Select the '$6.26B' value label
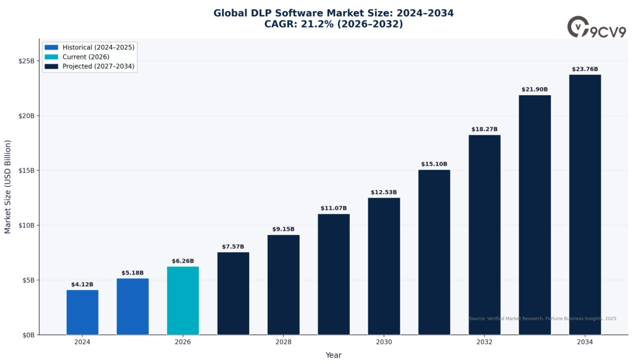The width and height of the screenshot is (633, 364). pyautogui.click(x=183, y=261)
